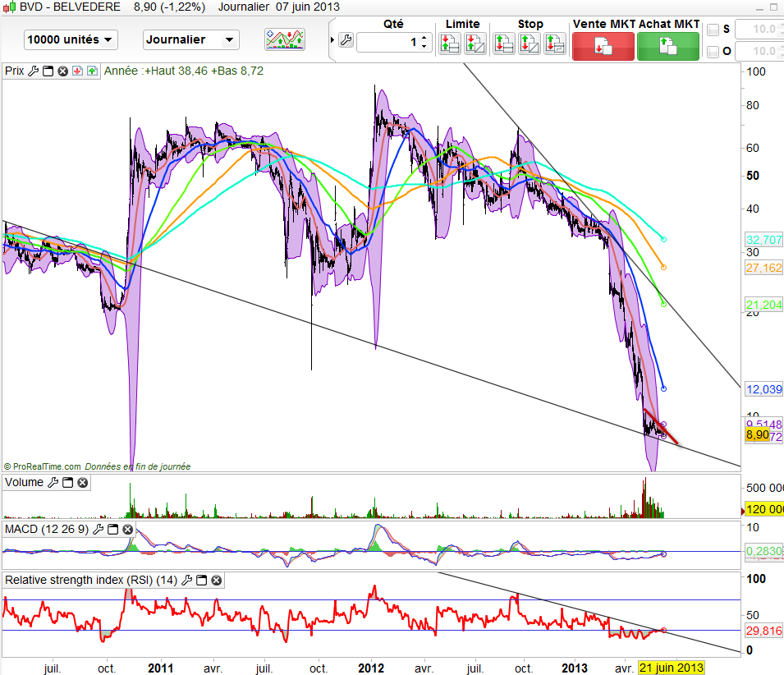784x675 pixels.
Task: Increase quantity using the Qté up stepper
Action: coord(424,37)
